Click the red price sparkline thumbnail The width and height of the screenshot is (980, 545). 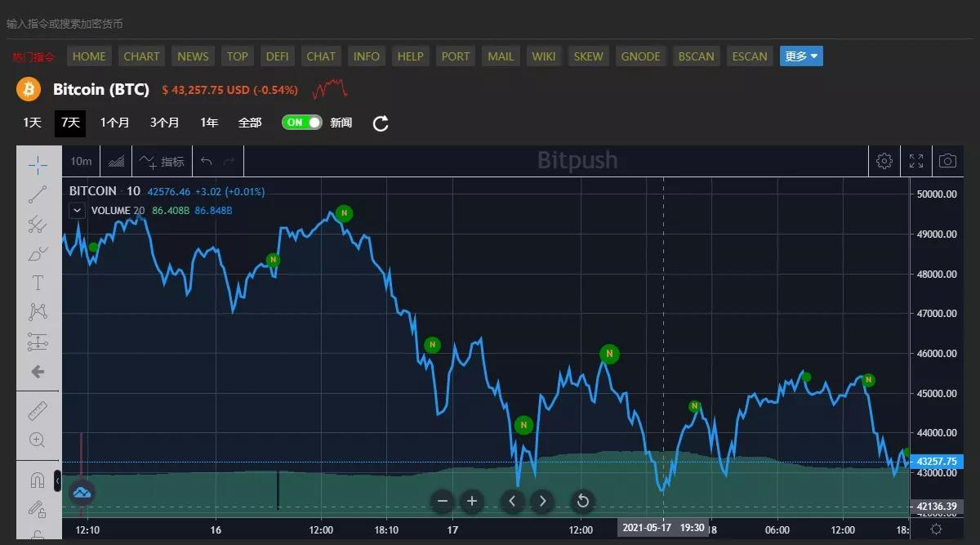331,87
